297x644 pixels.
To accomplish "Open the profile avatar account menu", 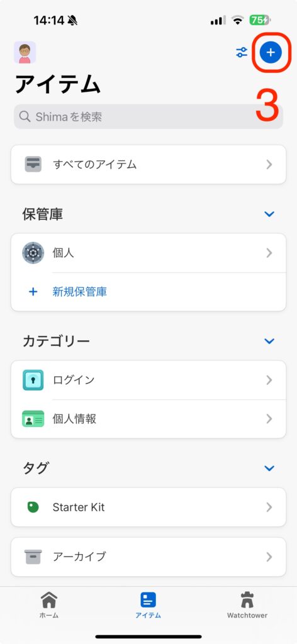I will pos(25,52).
